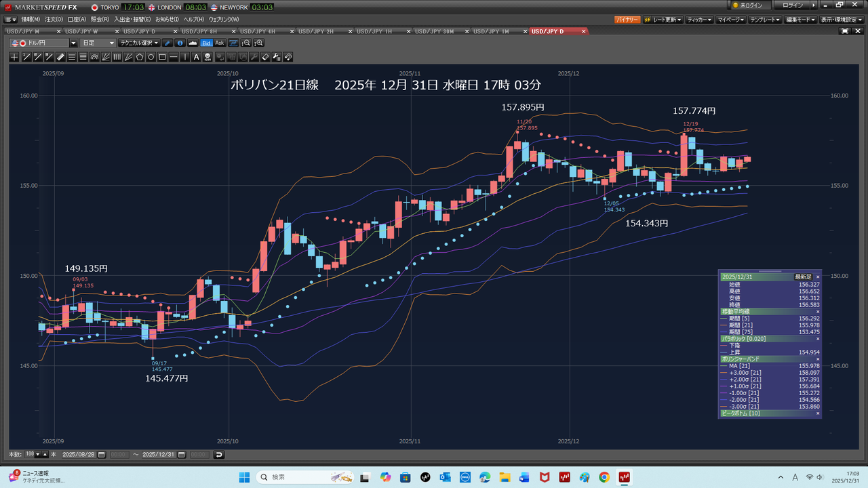Click the blue info icon in chart toolbar
Viewport: 868px width, 488px height.
(x=180, y=43)
